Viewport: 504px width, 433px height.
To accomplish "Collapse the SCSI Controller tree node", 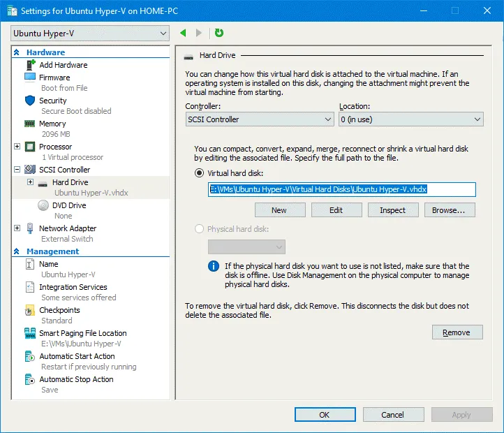I will click(x=17, y=170).
